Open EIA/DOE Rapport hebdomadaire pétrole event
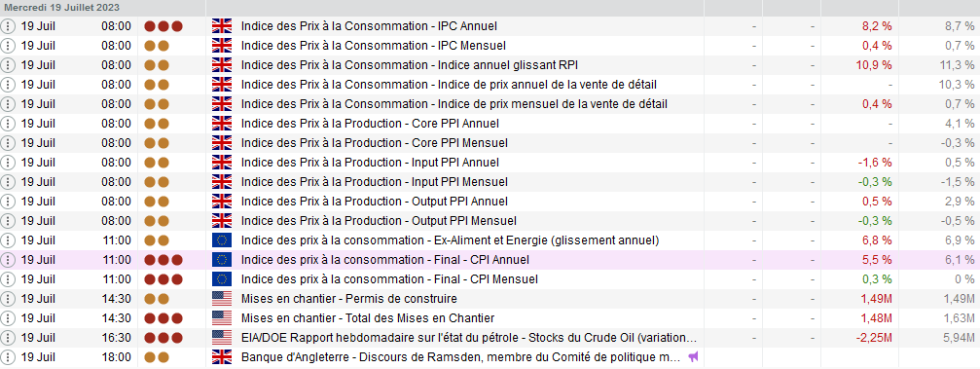Image resolution: width=980 pixels, height=369 pixels. pyautogui.click(x=469, y=338)
